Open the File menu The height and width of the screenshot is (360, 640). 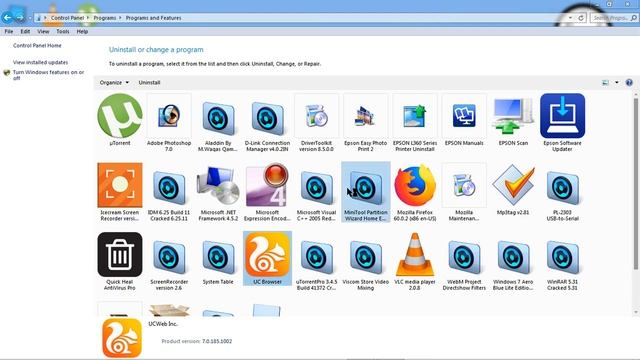tap(9, 31)
